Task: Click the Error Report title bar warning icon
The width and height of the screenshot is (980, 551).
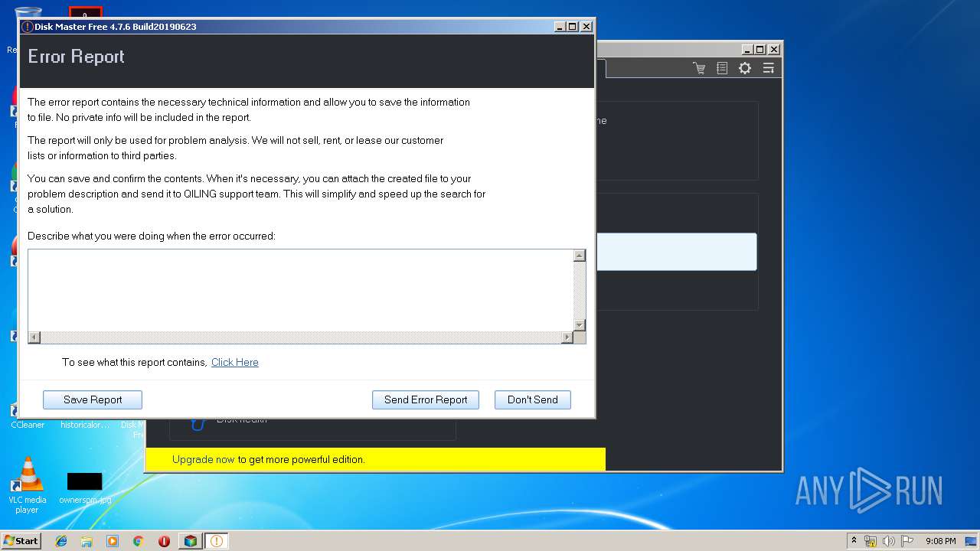Action: point(27,27)
